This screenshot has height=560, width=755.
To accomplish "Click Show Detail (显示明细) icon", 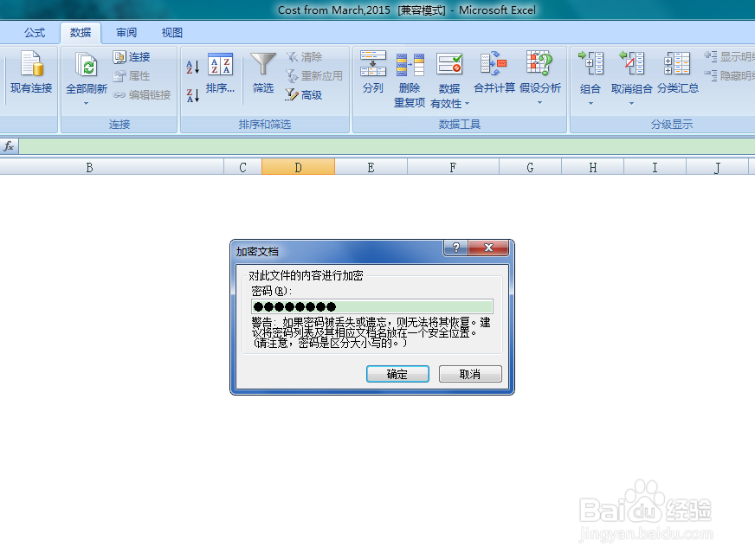I will click(x=711, y=57).
